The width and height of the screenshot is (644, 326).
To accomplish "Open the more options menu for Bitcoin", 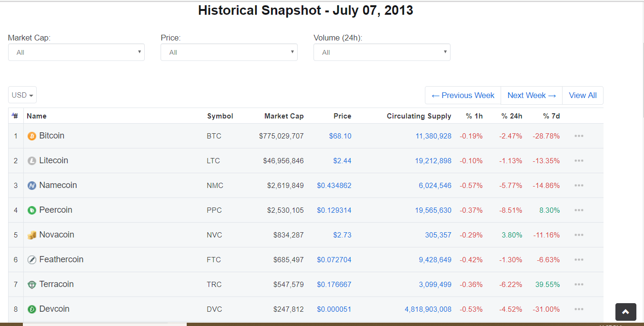I will click(579, 136).
